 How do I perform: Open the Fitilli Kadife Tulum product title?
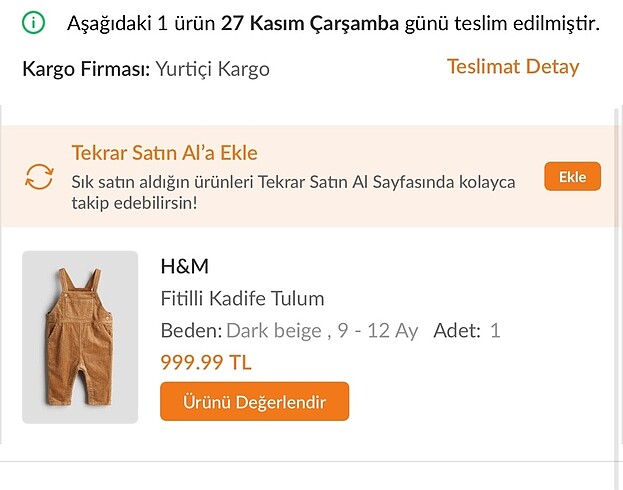(x=242, y=298)
